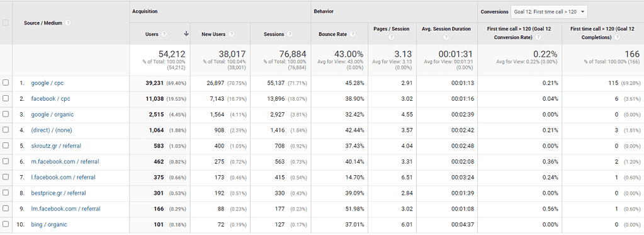Viewport: 644px width, 235px height.
Task: Click the New Users help icon
Action: click(231, 34)
